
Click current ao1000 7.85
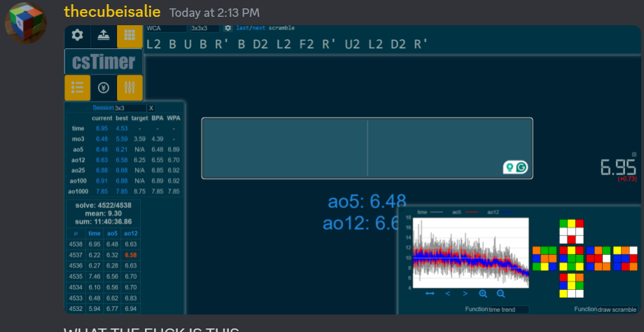click(102, 191)
